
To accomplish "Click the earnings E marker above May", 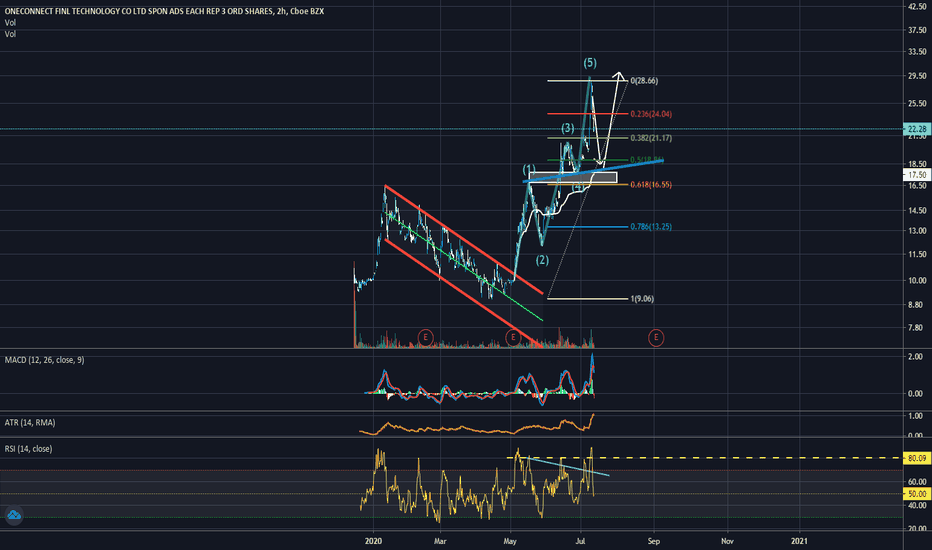I will 513,338.
